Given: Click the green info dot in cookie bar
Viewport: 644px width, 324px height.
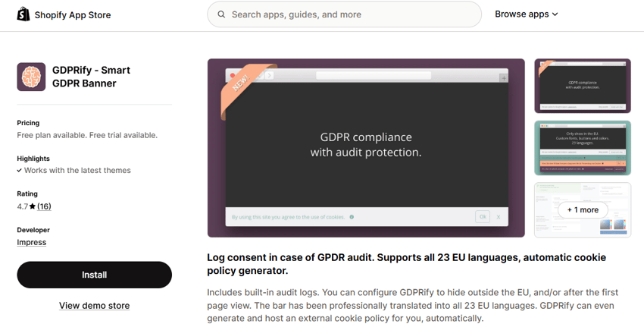Looking at the screenshot, I should point(352,217).
